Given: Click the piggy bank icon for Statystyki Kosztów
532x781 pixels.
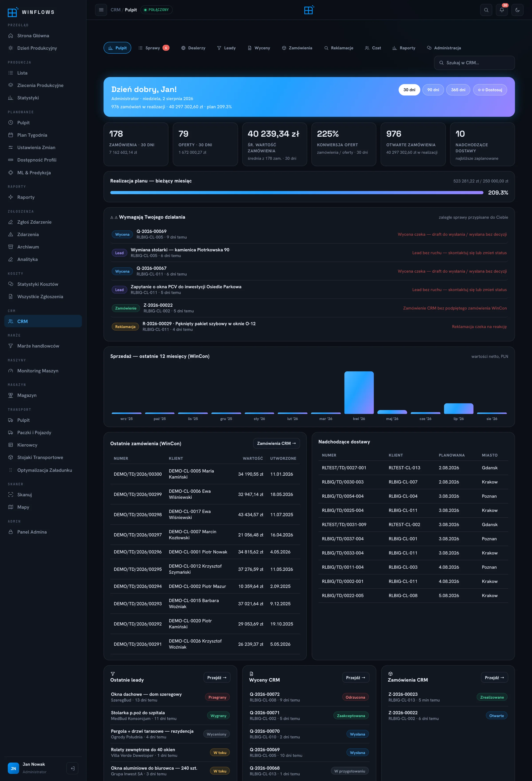Looking at the screenshot, I should (11, 284).
